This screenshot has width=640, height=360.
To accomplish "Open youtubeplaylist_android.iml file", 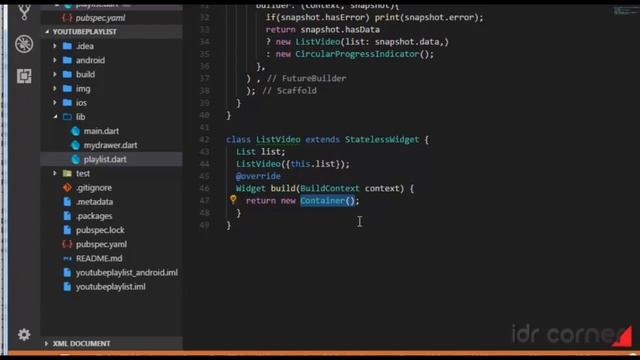I will coord(127,272).
